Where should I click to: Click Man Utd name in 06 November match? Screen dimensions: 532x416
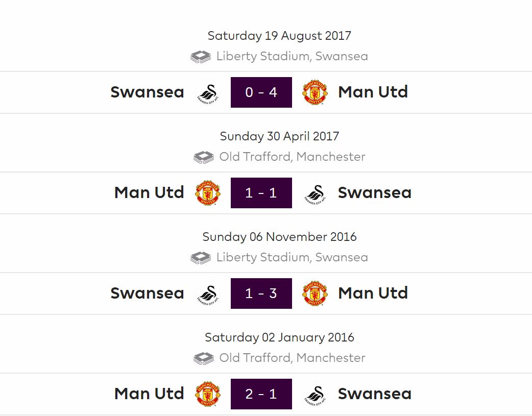click(x=373, y=293)
